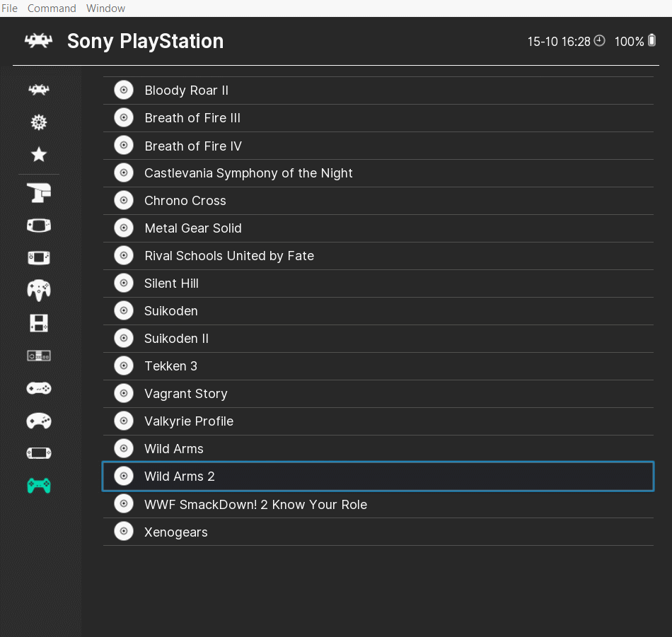
Task: Open the Nintendo DS system icon
Action: 38,322
